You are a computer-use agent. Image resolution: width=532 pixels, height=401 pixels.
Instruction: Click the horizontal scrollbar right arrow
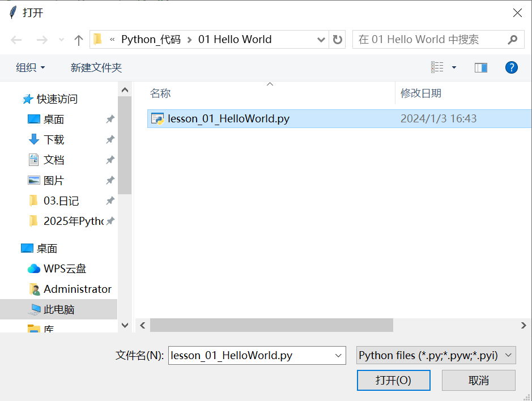[524, 325]
